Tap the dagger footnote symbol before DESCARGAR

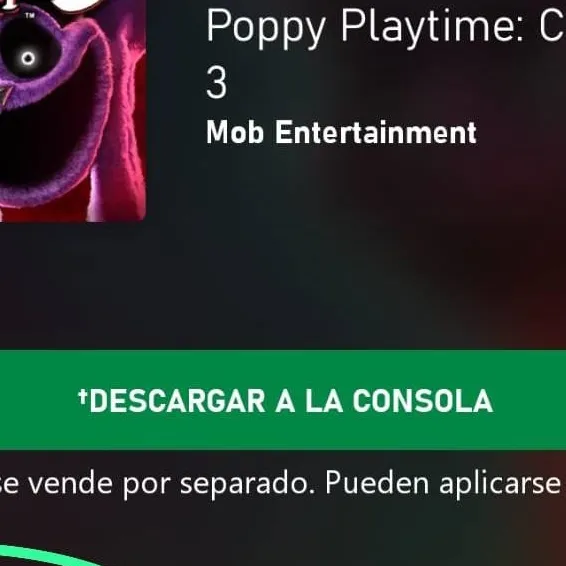pyautogui.click(x=82, y=396)
